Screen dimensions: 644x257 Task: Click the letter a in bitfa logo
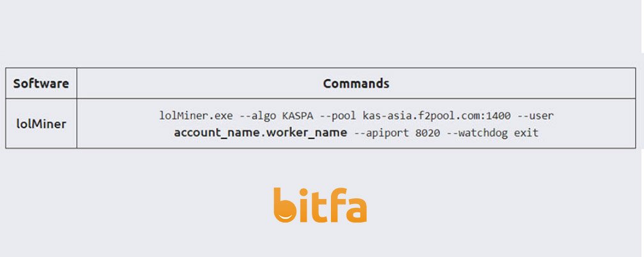(x=355, y=210)
